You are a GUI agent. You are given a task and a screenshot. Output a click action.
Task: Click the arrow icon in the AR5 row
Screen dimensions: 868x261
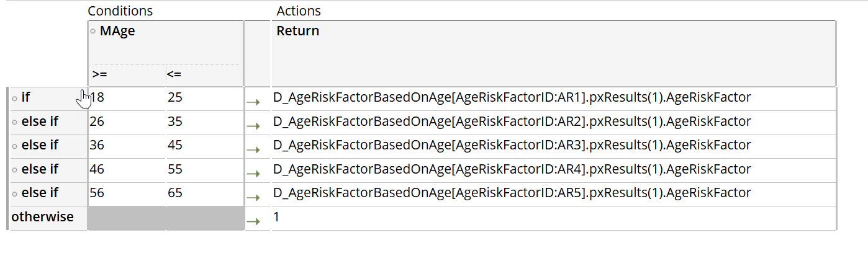[x=253, y=197]
